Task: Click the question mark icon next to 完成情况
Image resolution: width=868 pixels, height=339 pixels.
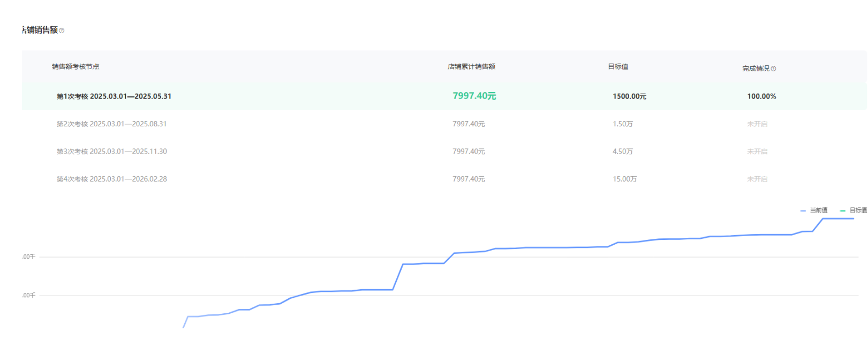Action: (x=773, y=69)
